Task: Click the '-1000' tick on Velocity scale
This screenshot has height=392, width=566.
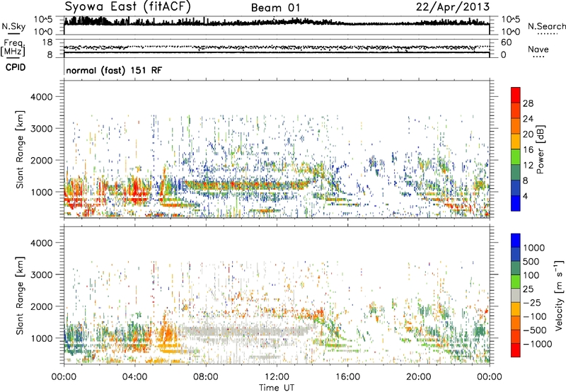Action: [537, 344]
